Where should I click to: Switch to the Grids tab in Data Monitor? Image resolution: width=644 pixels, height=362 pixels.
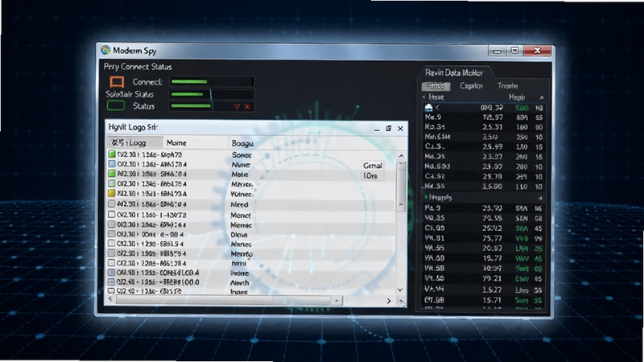436,86
